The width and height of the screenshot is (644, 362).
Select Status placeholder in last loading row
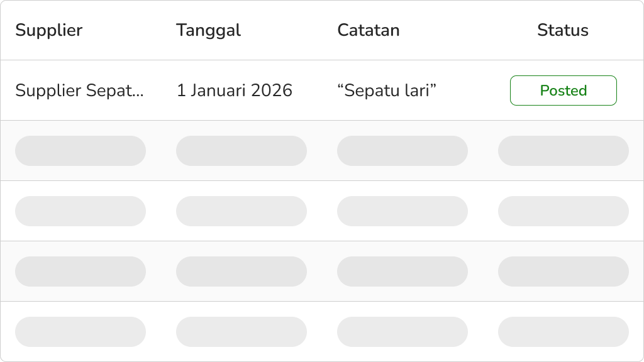pyautogui.click(x=563, y=332)
